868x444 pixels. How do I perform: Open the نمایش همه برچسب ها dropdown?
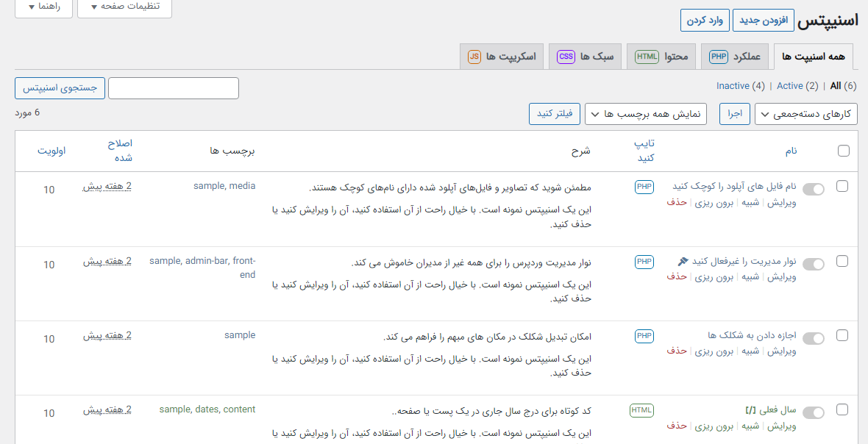click(x=645, y=114)
